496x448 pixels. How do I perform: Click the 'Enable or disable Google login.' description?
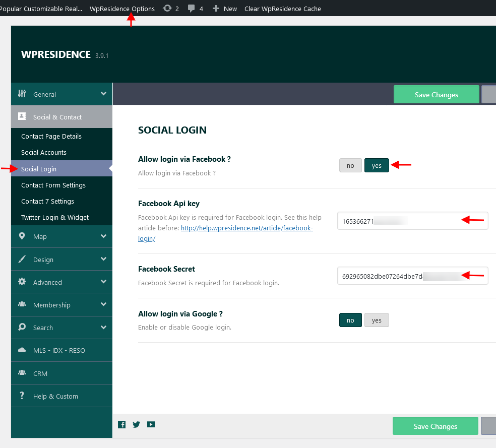[x=184, y=327]
